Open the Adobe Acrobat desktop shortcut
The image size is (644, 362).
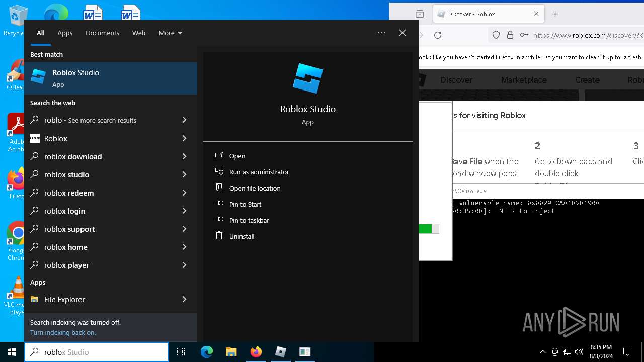16,133
